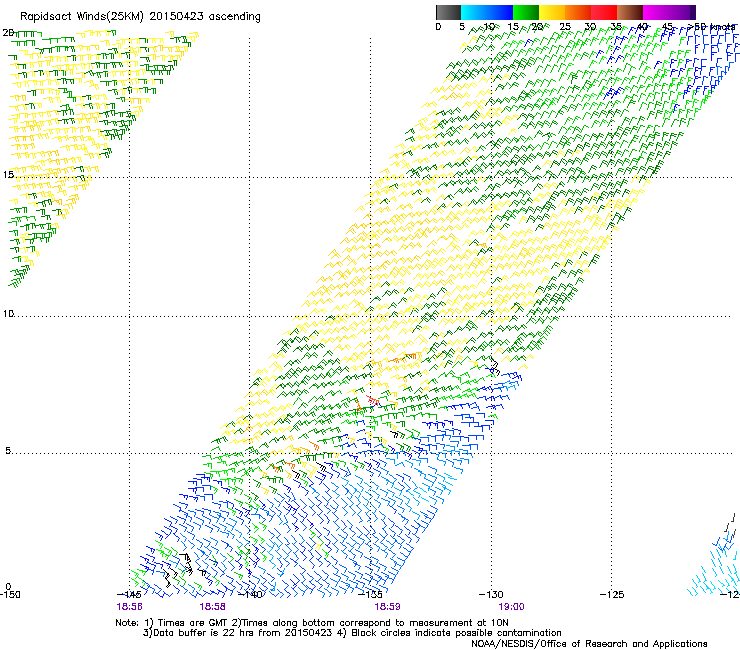The height and width of the screenshot is (650, 740).
Task: Pick the red 30-35 knots legend swatch
Action: [x=604, y=12]
